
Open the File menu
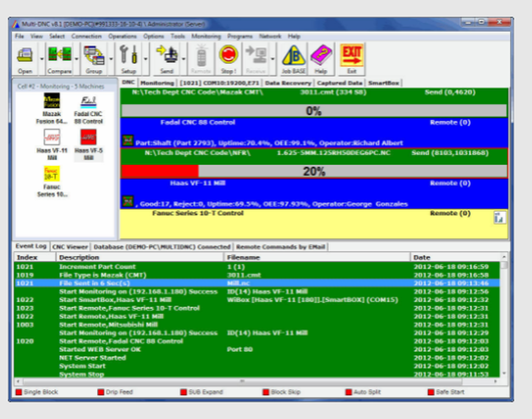(19, 36)
